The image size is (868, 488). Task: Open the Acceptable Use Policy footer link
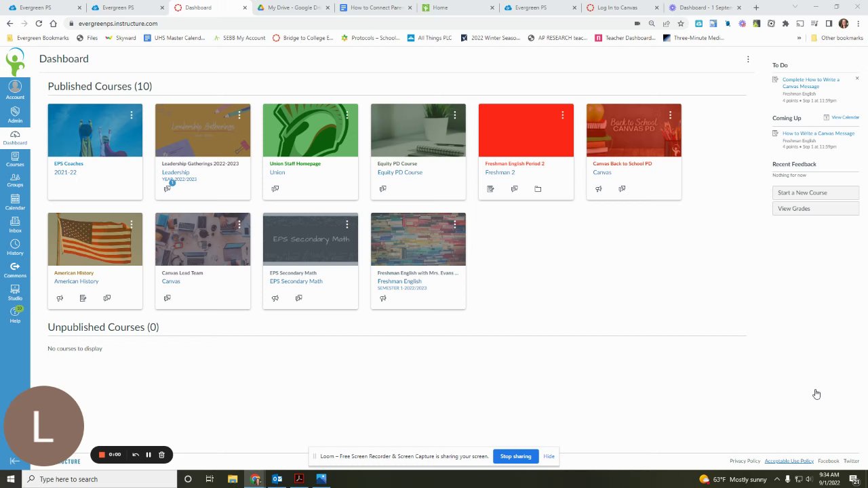tap(789, 461)
